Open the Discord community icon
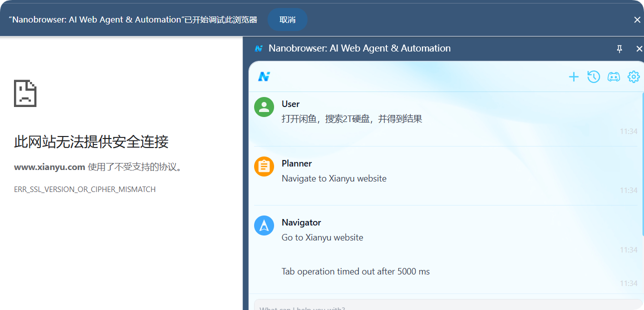The width and height of the screenshot is (644, 310). [614, 76]
